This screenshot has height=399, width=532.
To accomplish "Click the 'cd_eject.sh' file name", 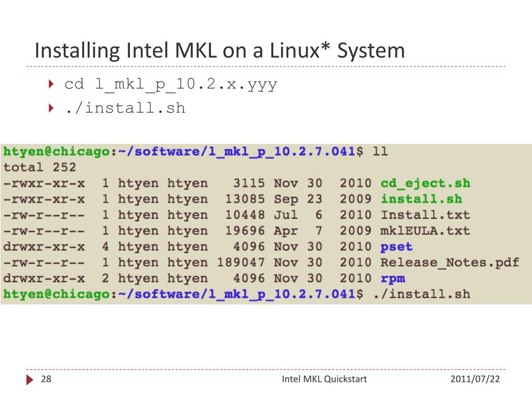I will pos(425,183).
